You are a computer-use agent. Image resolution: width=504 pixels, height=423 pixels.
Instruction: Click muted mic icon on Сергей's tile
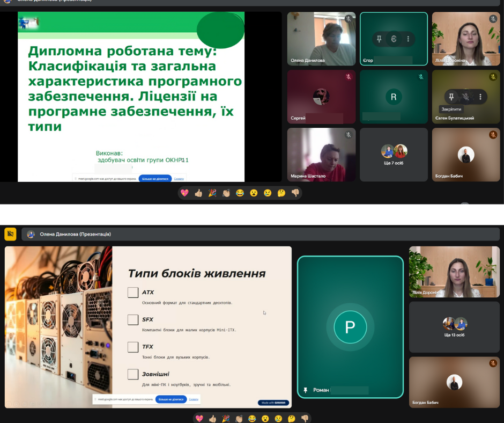point(349,77)
